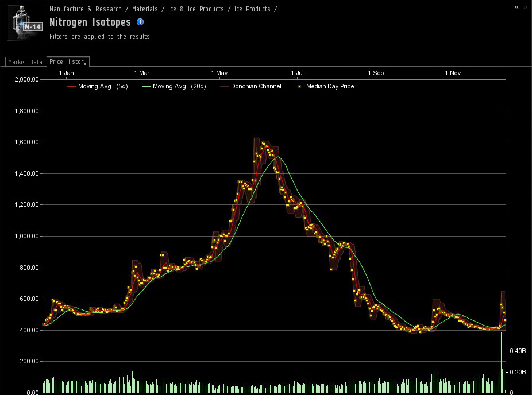Screen dimensions: 532x395
Task: Click the 1 Jul date axis label
Action: tap(297, 73)
